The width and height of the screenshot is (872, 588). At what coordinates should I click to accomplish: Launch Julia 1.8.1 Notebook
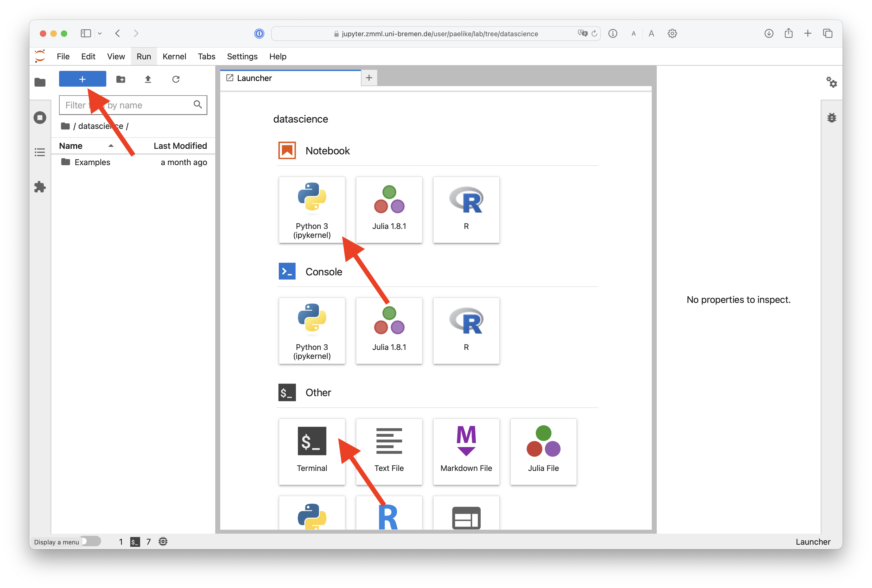click(389, 210)
